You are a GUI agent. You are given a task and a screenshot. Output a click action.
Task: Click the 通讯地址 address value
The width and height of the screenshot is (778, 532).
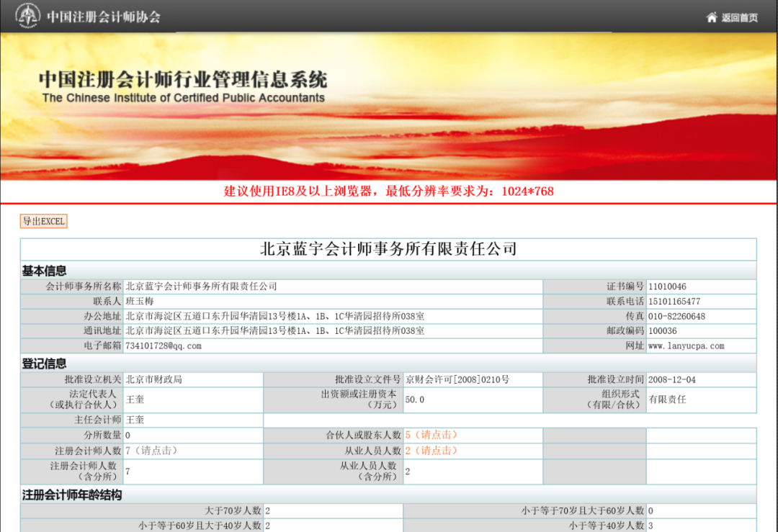[x=275, y=330]
